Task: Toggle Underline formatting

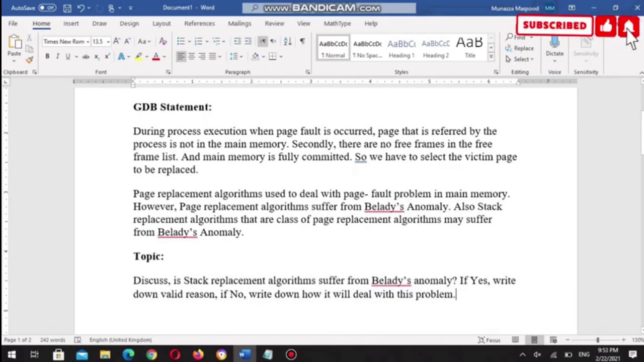Action: (x=68, y=56)
